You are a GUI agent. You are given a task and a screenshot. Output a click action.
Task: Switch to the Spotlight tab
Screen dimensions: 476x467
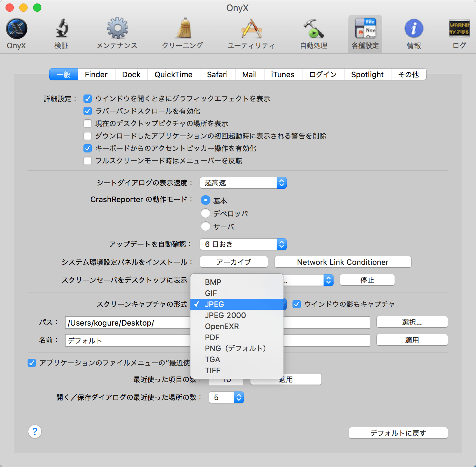click(367, 74)
